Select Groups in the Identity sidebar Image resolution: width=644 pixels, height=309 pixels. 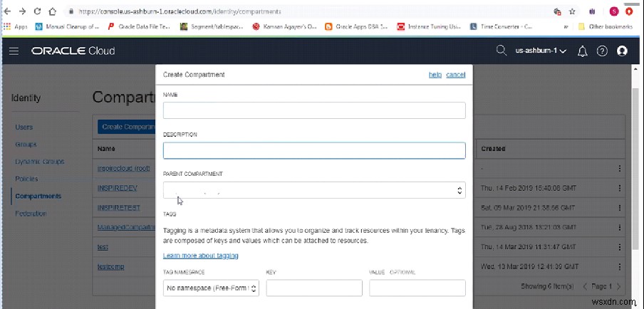pyautogui.click(x=26, y=145)
